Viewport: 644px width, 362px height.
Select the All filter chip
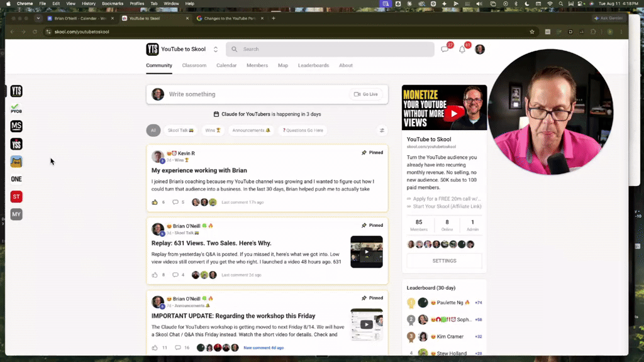click(153, 131)
